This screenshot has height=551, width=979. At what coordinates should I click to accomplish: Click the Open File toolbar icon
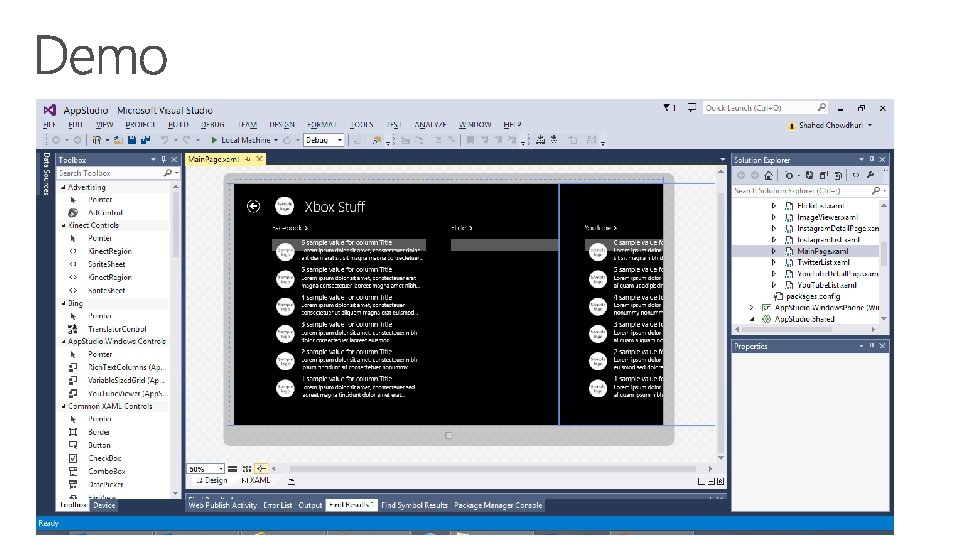point(118,140)
